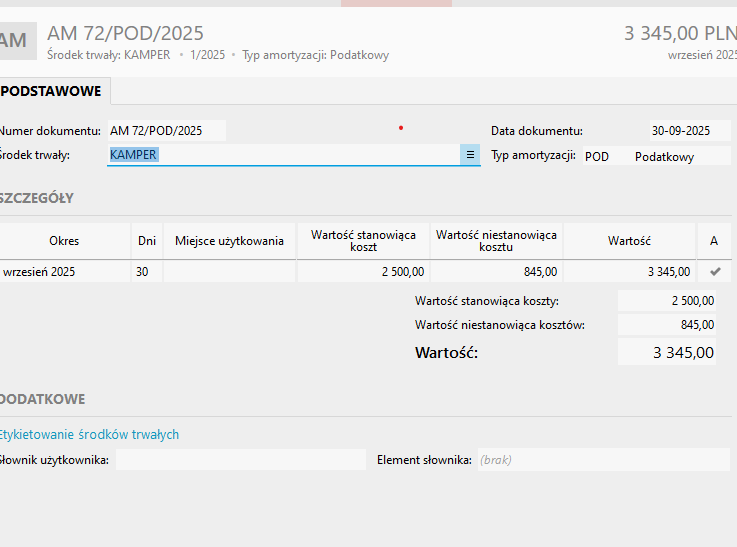This screenshot has height=547, width=737.
Task: Select the wrzesień 2025 row cell
Action: 64,271
